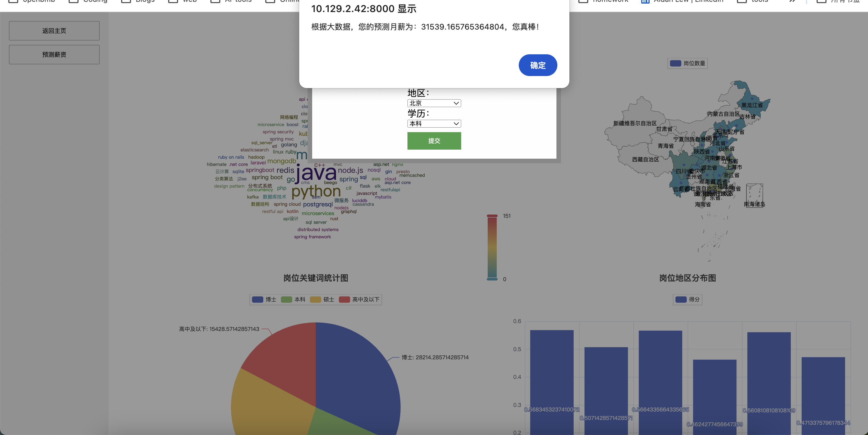Click the word hadoop in the word cloud
868x435 pixels.
tap(256, 157)
